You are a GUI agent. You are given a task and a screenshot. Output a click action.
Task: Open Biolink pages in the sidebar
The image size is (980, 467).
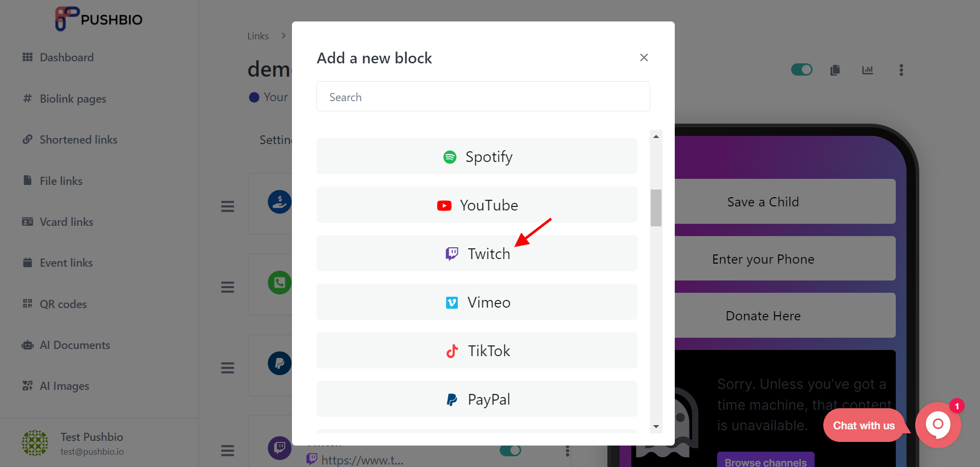pos(73,99)
